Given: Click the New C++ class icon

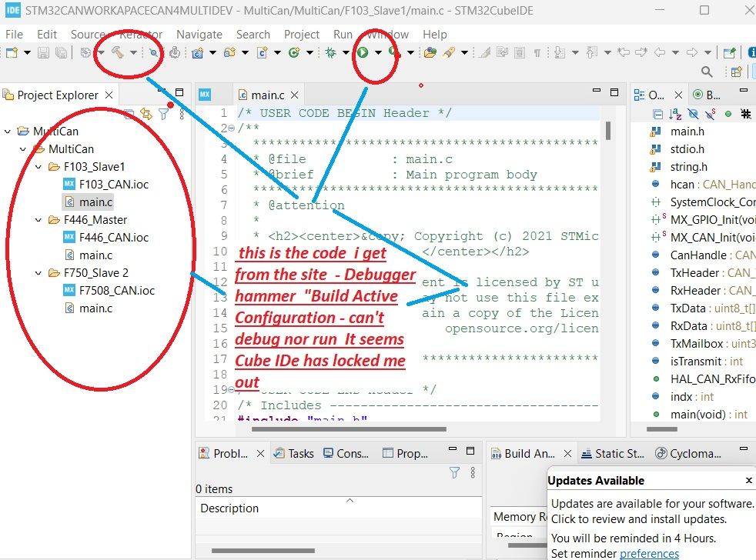Looking at the screenshot, I should (x=293, y=52).
